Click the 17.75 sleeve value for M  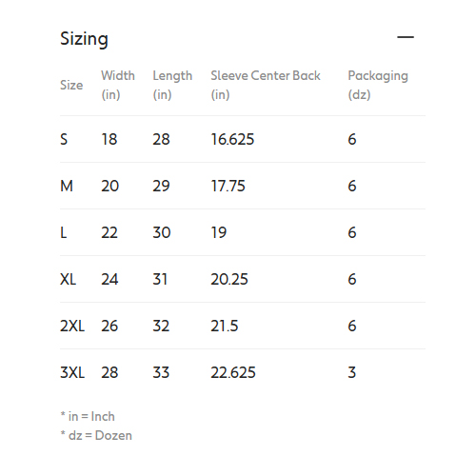[x=228, y=186]
